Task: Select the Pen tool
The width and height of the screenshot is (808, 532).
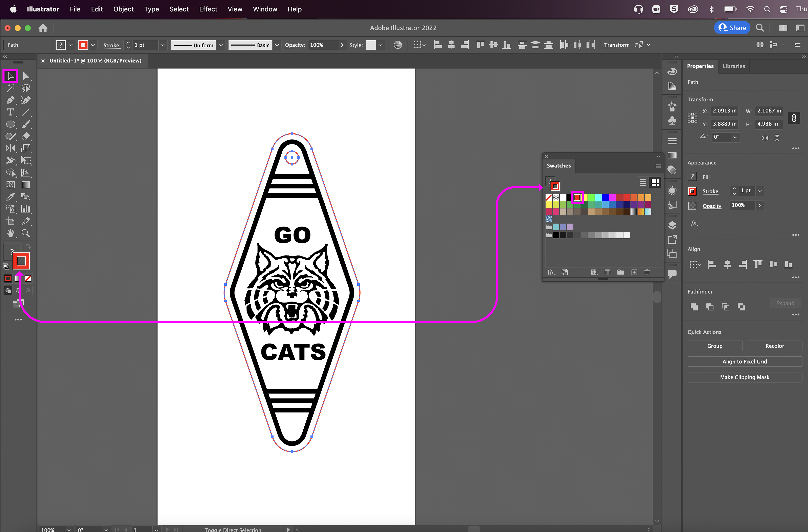Action: click(x=10, y=100)
